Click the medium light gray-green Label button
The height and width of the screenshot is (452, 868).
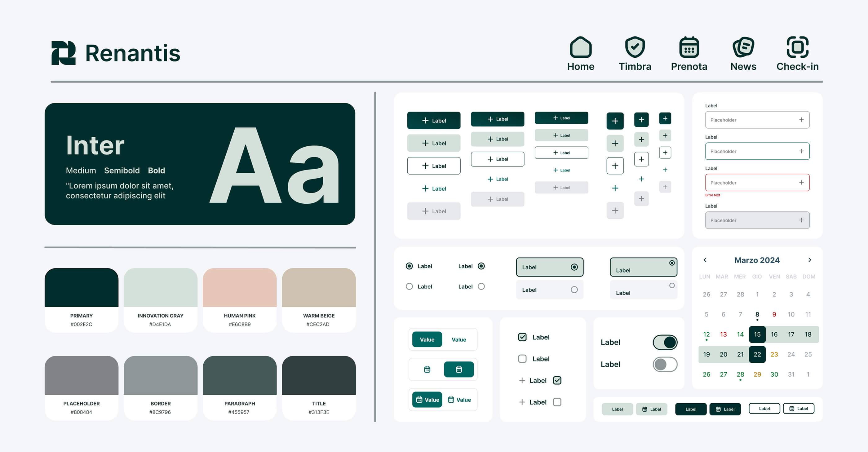(497, 139)
